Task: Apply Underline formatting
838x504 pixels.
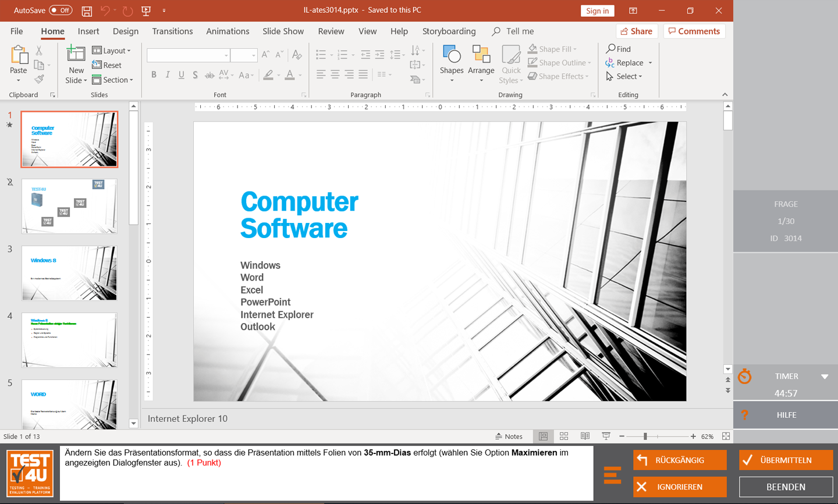Action: pyautogui.click(x=182, y=74)
